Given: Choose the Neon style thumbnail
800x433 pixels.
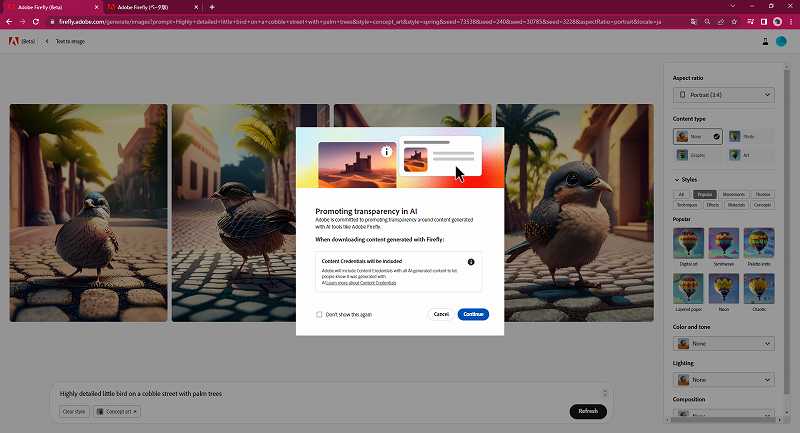Looking at the screenshot, I should [723, 289].
